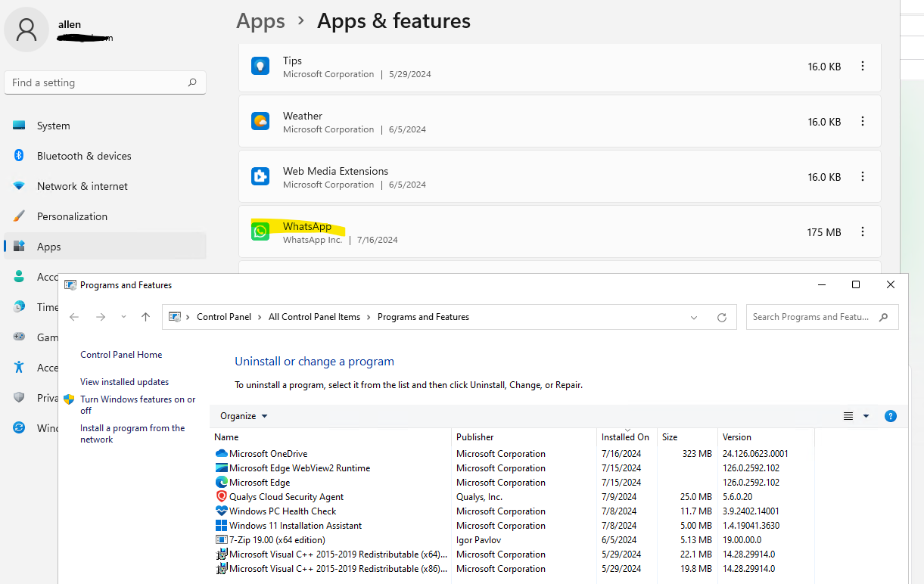Click version 24.126.0623.0001 cell
Image resolution: width=924 pixels, height=584 pixels.
755,454
